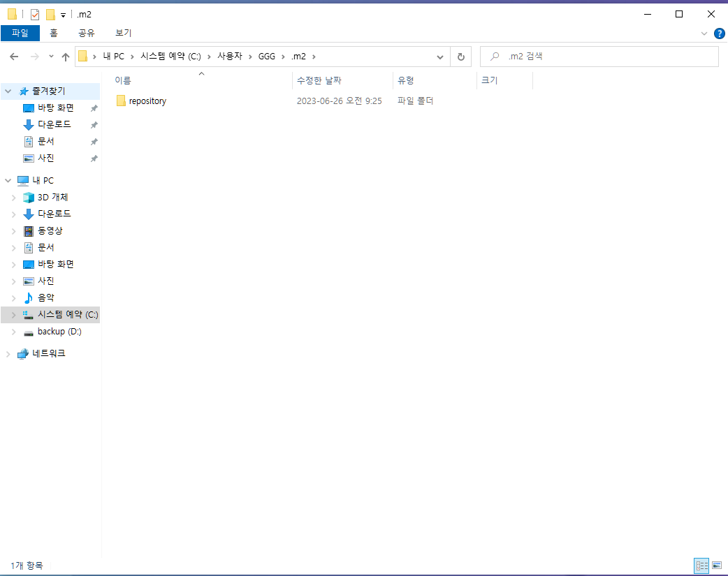The image size is (728, 576).
Task: Click the 파일 폴더 type cell
Action: pyautogui.click(x=415, y=101)
